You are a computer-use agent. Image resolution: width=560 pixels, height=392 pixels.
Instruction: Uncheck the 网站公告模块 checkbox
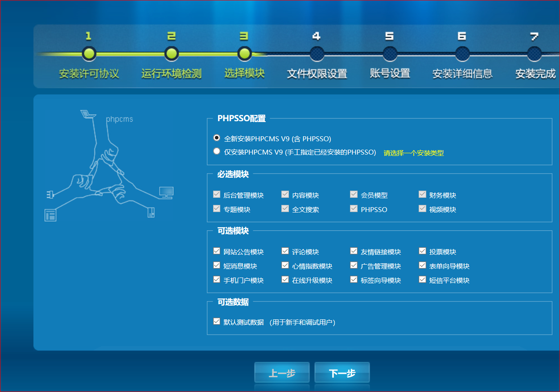point(217,251)
